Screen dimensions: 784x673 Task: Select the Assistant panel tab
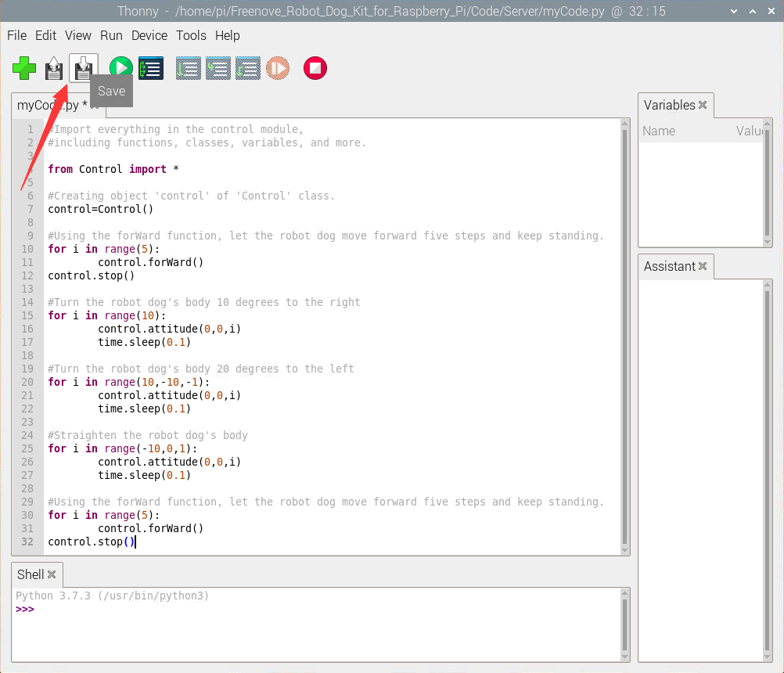(x=669, y=266)
